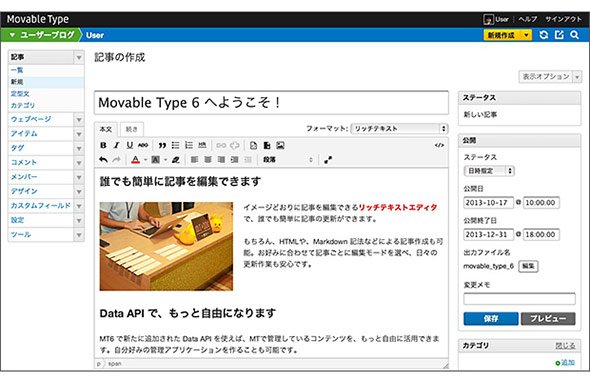Open the 新規作成 dropdown button
The width and height of the screenshot is (590, 381).
[508, 35]
